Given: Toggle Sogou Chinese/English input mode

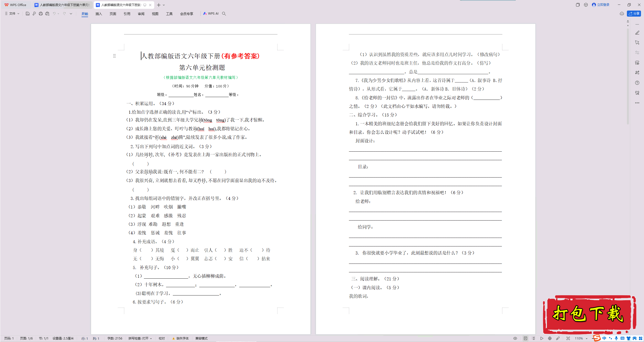Looking at the screenshot, I should 604,338.
